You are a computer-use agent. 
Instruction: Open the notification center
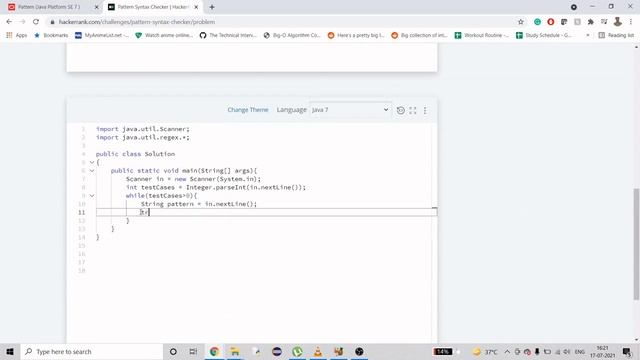point(627,351)
